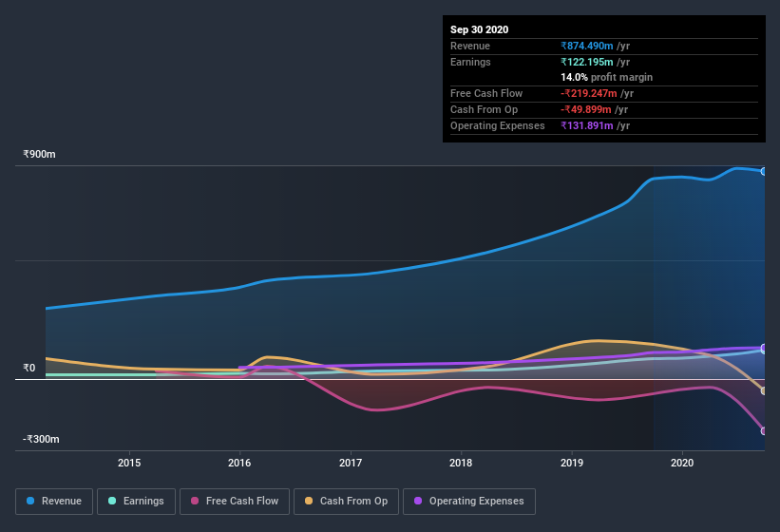The height and width of the screenshot is (532, 780).
Task: Select the 2017 x-axis label
Action: [x=351, y=463]
